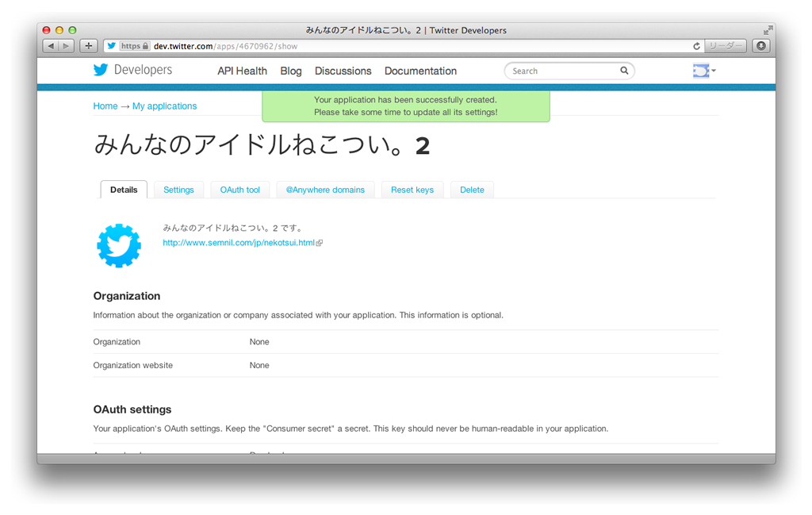Expand the account dropdown arrow
Image resolution: width=812 pixels, height=515 pixels.
click(x=714, y=71)
